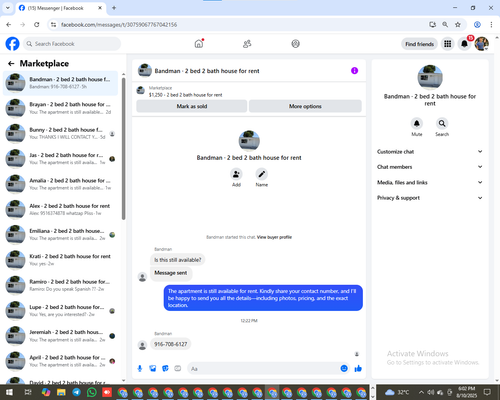The height and width of the screenshot is (400, 500).
Task: Click Find friends button
Action: [419, 44]
